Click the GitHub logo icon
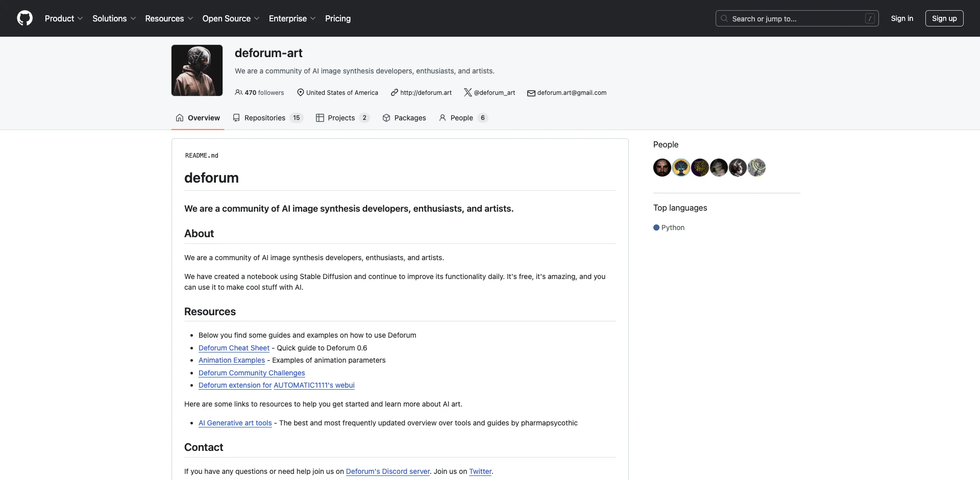 point(24,18)
